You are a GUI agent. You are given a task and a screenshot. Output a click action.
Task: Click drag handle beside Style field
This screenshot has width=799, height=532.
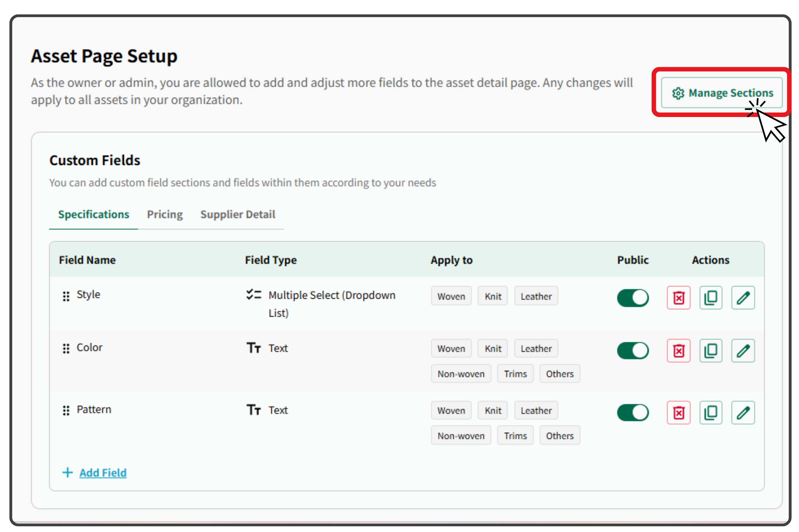coord(66,296)
